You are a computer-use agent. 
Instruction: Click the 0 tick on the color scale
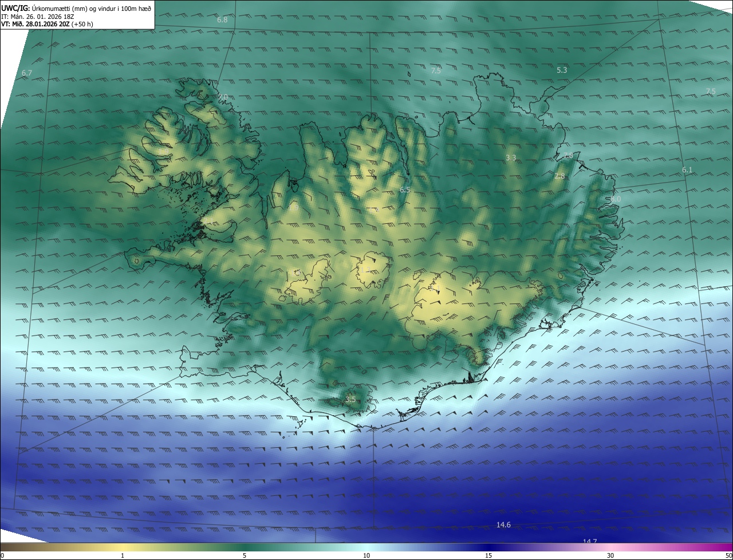point(2,555)
